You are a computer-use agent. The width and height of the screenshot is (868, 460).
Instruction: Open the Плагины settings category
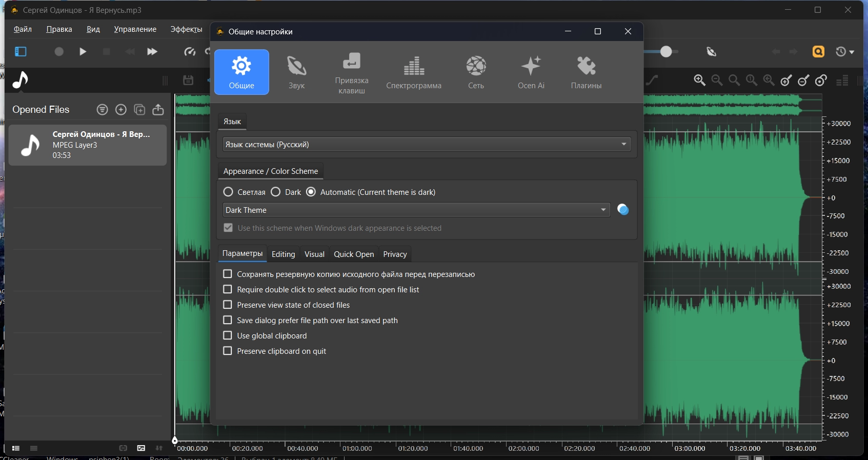coord(586,72)
